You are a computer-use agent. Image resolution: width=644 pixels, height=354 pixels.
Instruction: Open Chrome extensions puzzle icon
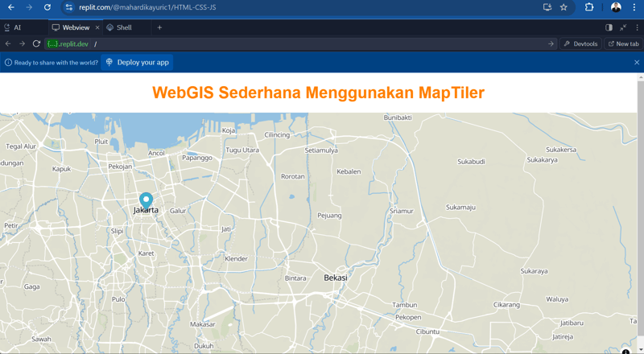tap(589, 7)
